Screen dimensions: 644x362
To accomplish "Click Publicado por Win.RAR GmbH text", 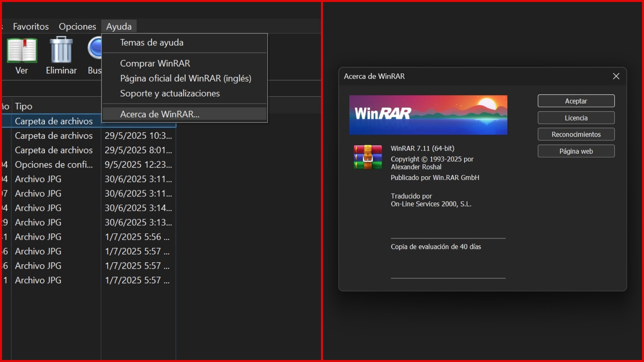I will (x=435, y=178).
